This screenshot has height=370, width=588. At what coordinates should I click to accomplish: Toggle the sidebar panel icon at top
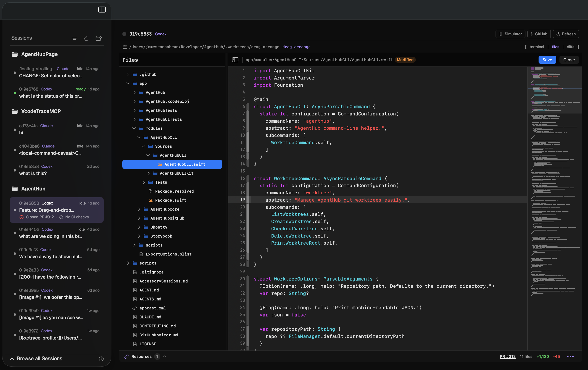tap(102, 10)
